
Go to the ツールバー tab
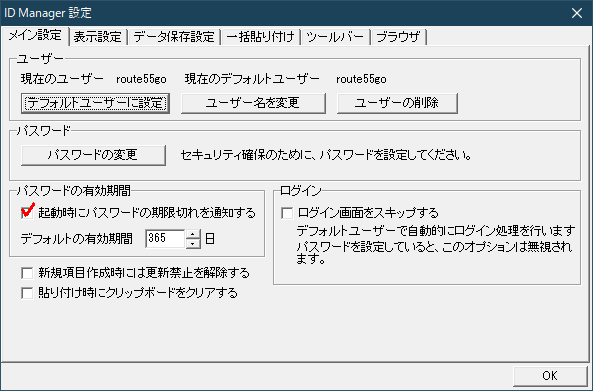tap(335, 37)
